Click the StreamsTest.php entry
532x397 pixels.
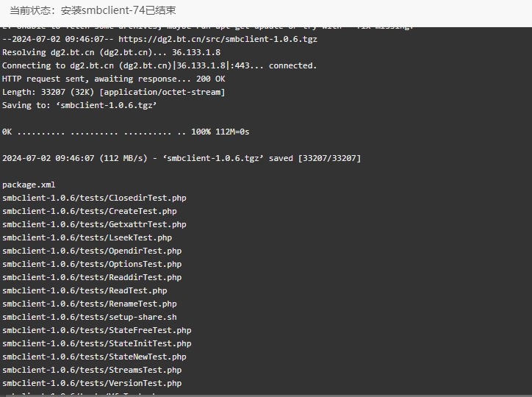pos(92,371)
